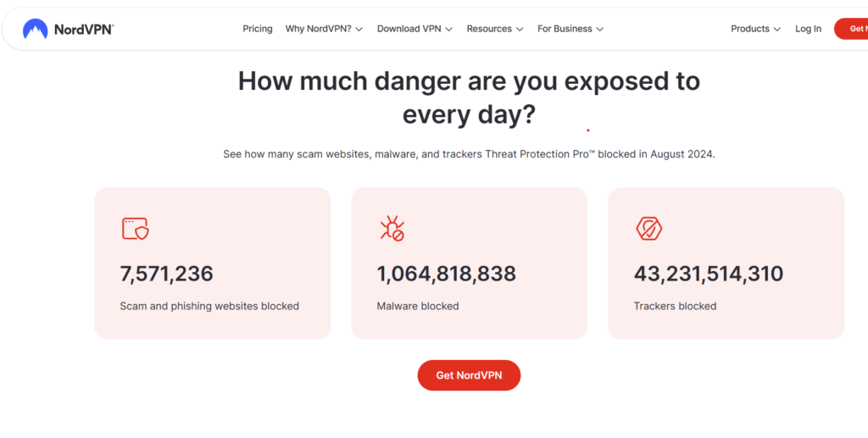This screenshot has width=868, height=438.
Task: Click the Log In link
Action: pos(808,29)
